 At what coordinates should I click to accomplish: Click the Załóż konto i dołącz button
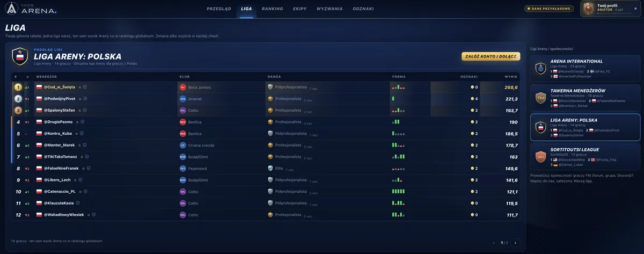[491, 56]
